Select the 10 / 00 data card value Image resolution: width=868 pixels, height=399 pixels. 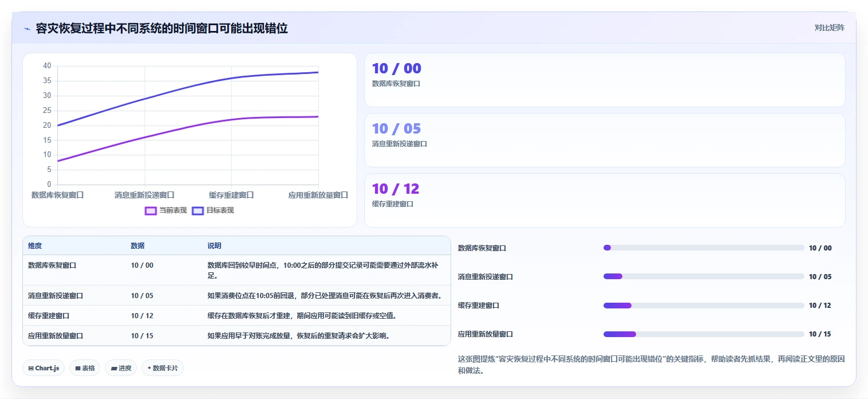[396, 69]
